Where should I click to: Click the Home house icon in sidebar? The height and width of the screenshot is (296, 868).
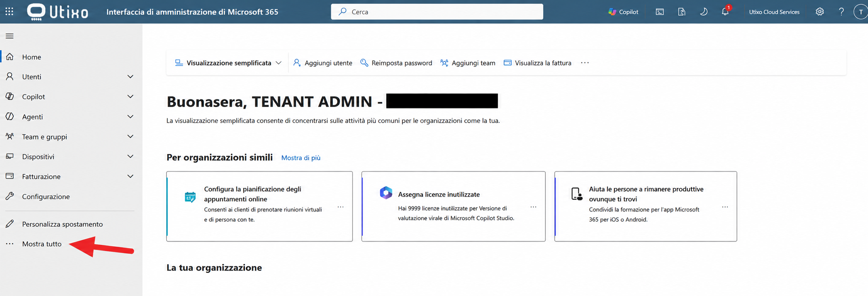10,57
